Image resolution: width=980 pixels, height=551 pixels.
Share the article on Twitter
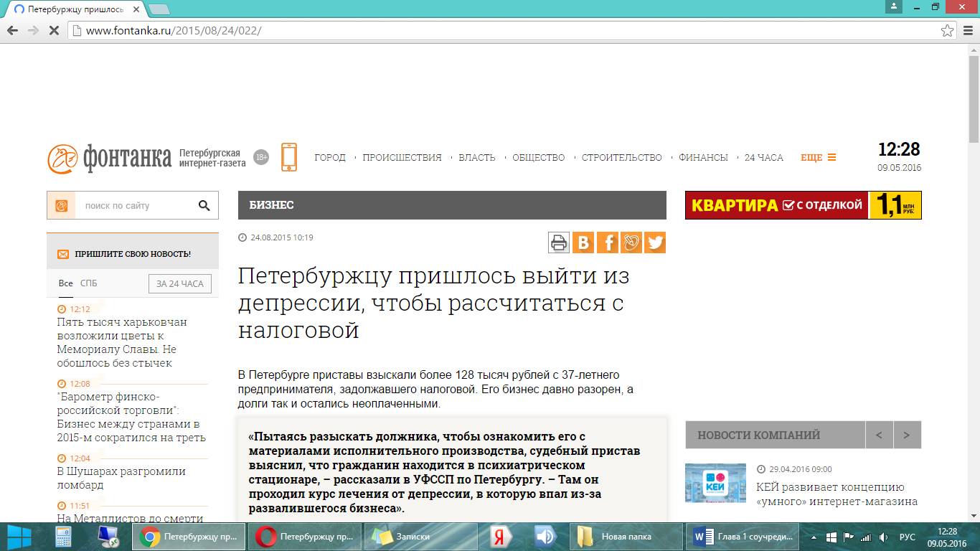pyautogui.click(x=655, y=242)
